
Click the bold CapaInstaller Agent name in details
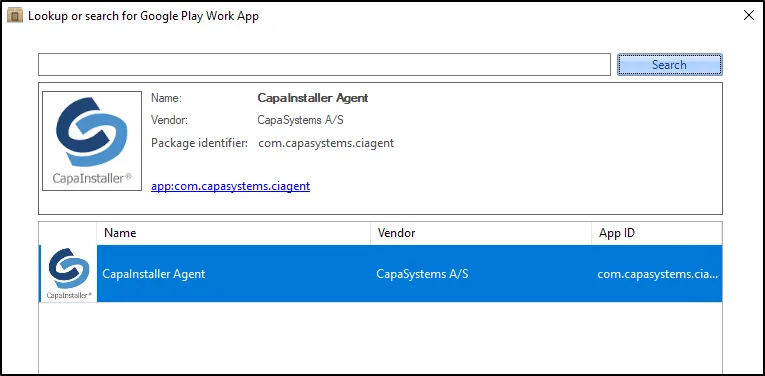coord(313,98)
